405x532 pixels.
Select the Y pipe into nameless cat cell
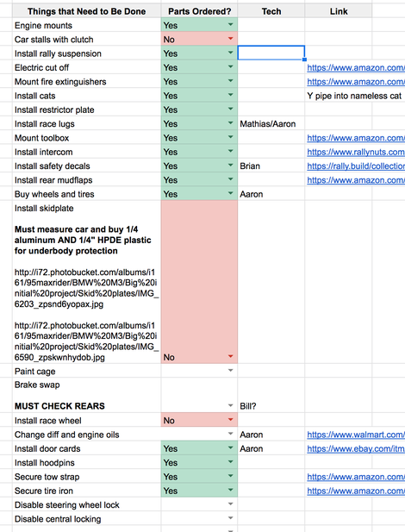(x=354, y=96)
